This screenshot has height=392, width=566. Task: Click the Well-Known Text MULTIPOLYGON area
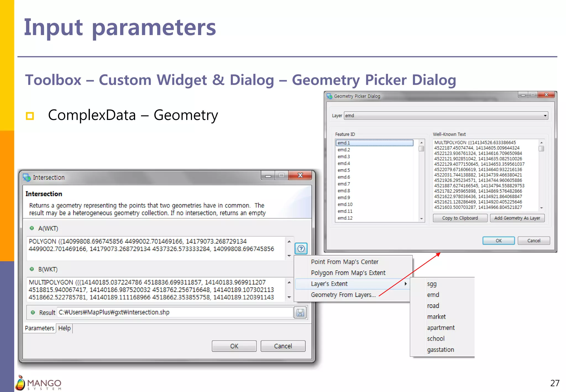486,175
